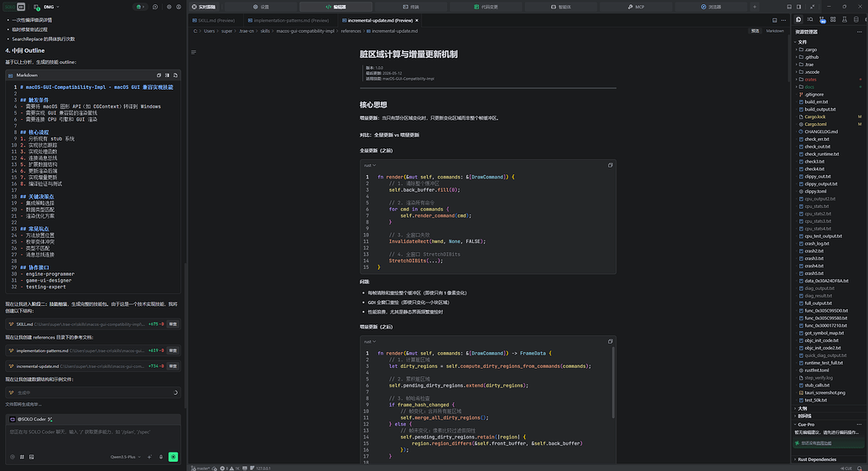Expand the .github folder
Viewport: 868px width, 471px height.
[x=829, y=57]
